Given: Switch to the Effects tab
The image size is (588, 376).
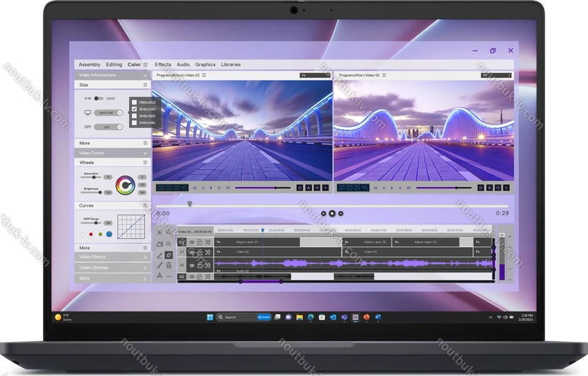Looking at the screenshot, I should 163,65.
